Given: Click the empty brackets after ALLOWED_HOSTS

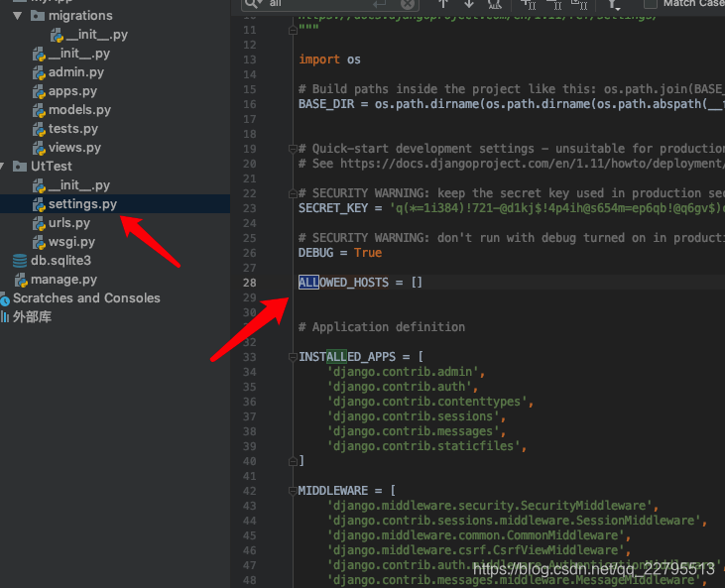Looking at the screenshot, I should pyautogui.click(x=417, y=283).
